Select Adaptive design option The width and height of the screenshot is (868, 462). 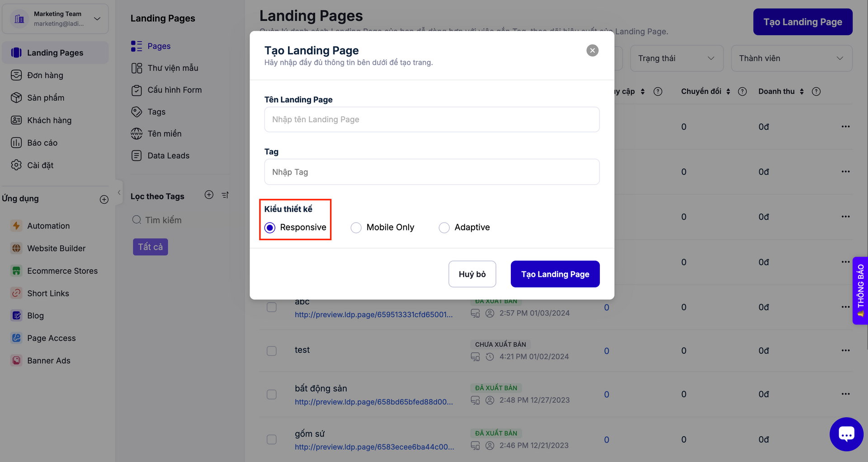coord(444,228)
